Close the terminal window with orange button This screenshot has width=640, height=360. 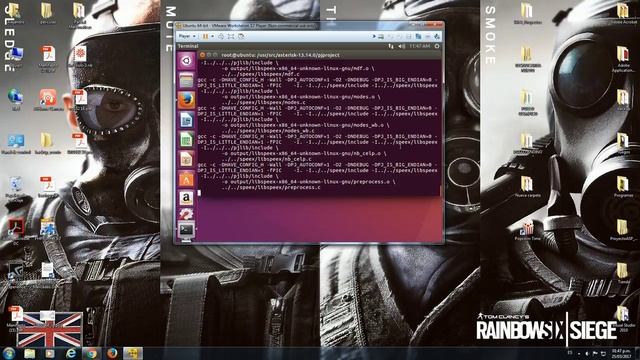click(x=202, y=55)
